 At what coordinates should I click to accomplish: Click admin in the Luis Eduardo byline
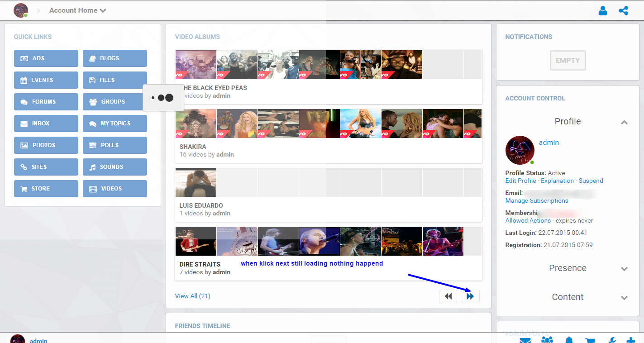click(x=221, y=214)
